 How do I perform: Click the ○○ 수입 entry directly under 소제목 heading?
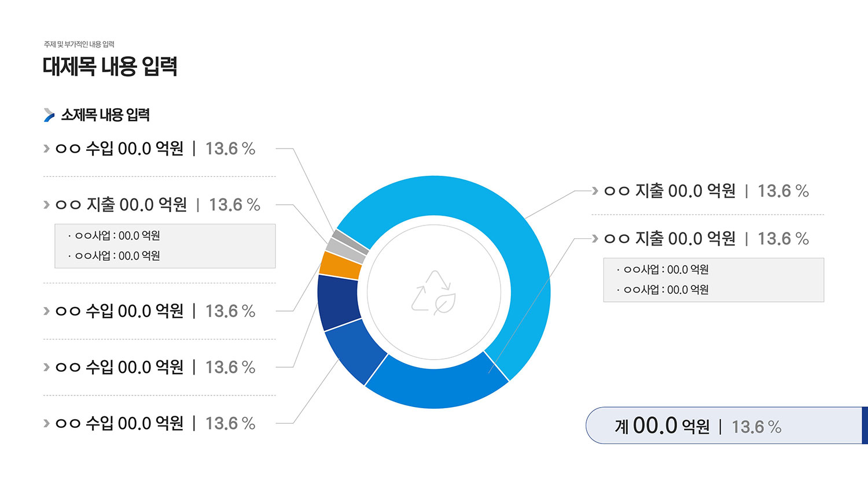coord(149,149)
